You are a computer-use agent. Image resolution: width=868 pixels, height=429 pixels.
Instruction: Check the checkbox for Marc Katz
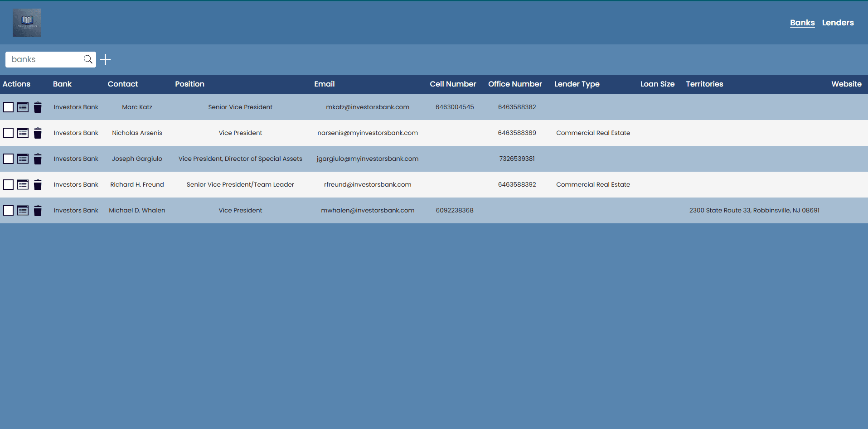8,107
